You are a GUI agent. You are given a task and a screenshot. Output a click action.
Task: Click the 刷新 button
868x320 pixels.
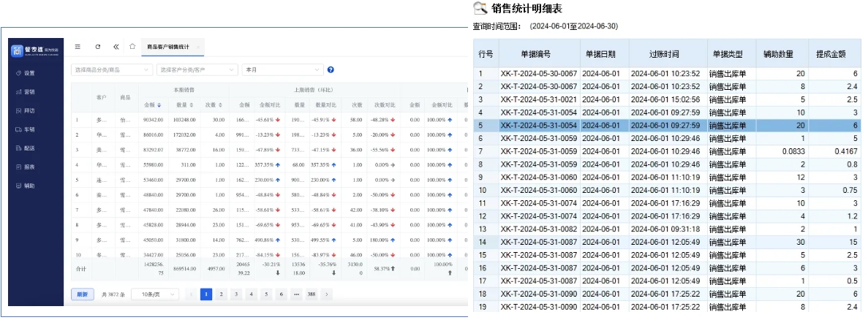[83, 294]
